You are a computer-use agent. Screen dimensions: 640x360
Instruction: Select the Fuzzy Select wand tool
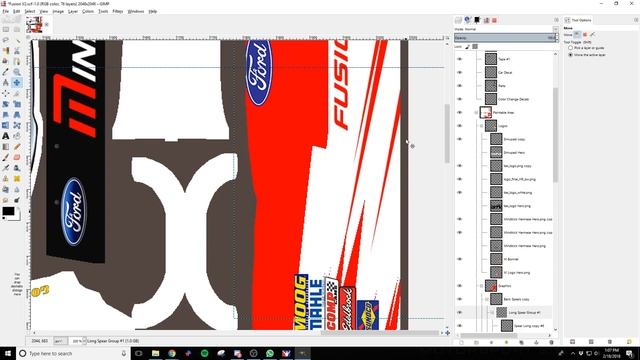click(x=17, y=40)
